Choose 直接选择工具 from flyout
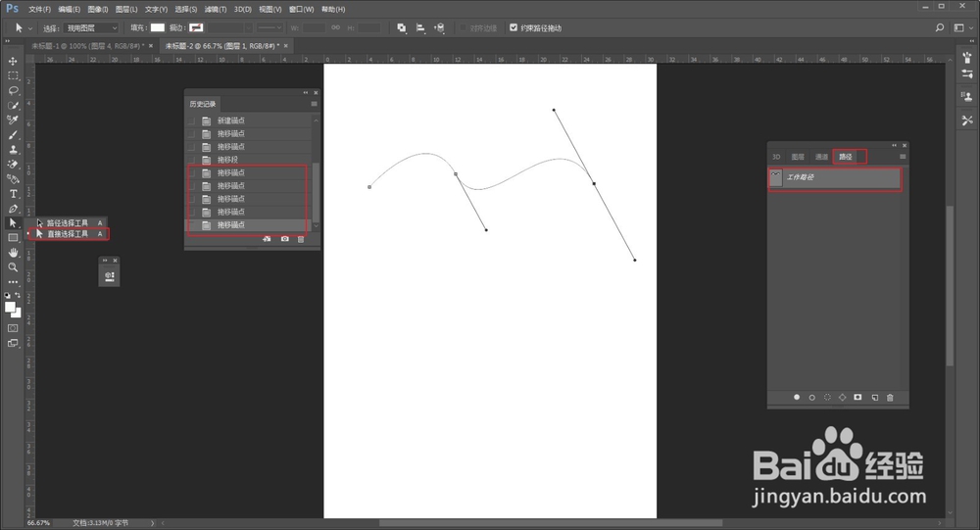The image size is (980, 530). coord(69,234)
